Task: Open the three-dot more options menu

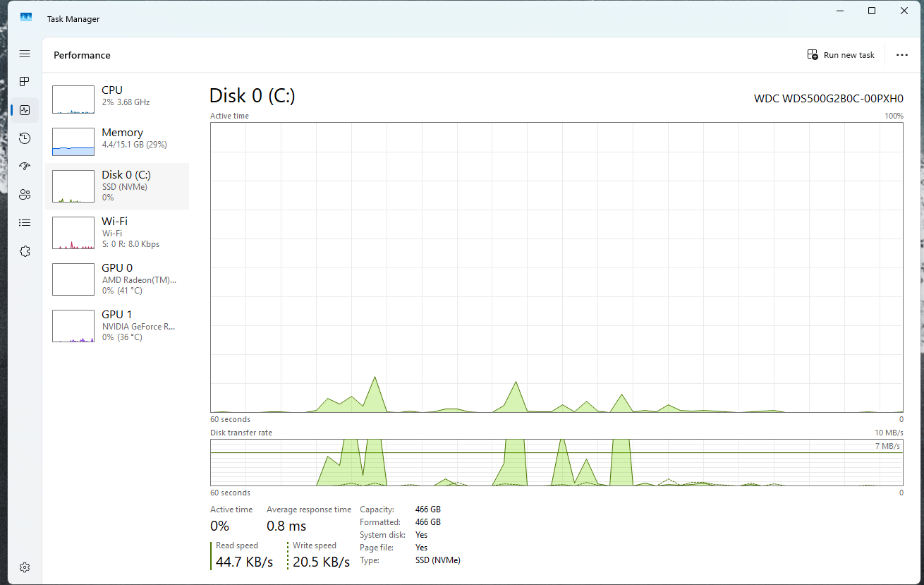Action: pyautogui.click(x=901, y=55)
